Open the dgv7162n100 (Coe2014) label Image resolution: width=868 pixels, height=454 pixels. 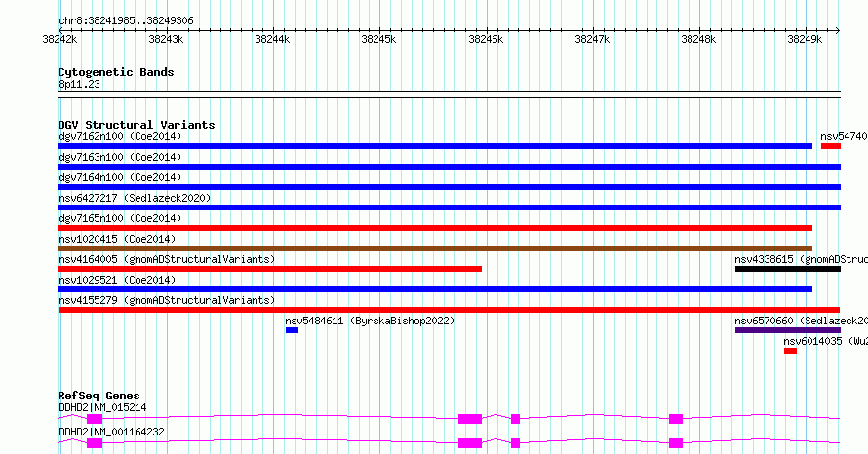120,136
